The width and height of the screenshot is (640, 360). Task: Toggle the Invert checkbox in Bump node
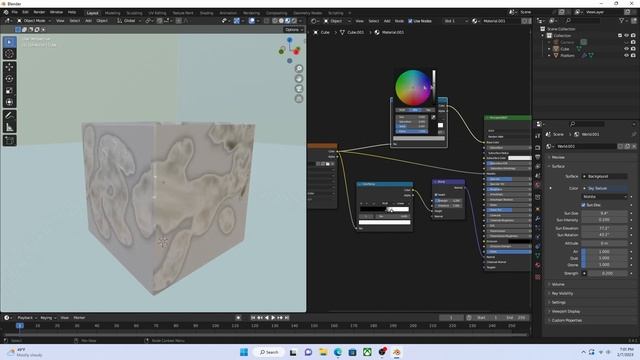(436, 195)
